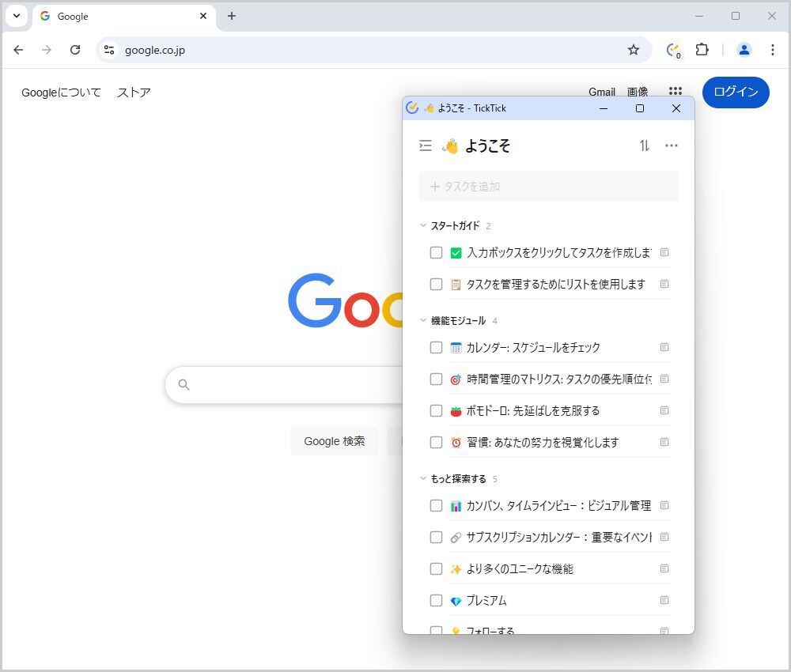Screen dimensions: 791x672
Task: Open detail icon for プレミアム task
Action: coord(664,600)
